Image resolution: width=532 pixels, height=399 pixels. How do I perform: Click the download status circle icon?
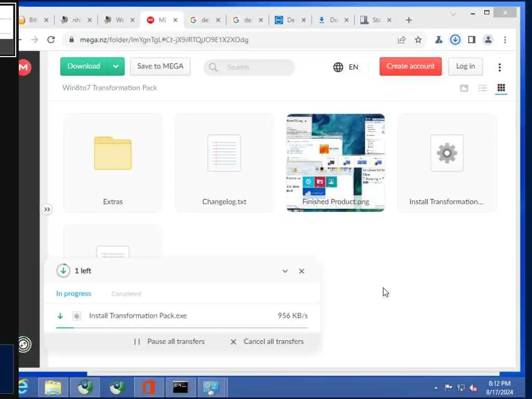click(63, 271)
